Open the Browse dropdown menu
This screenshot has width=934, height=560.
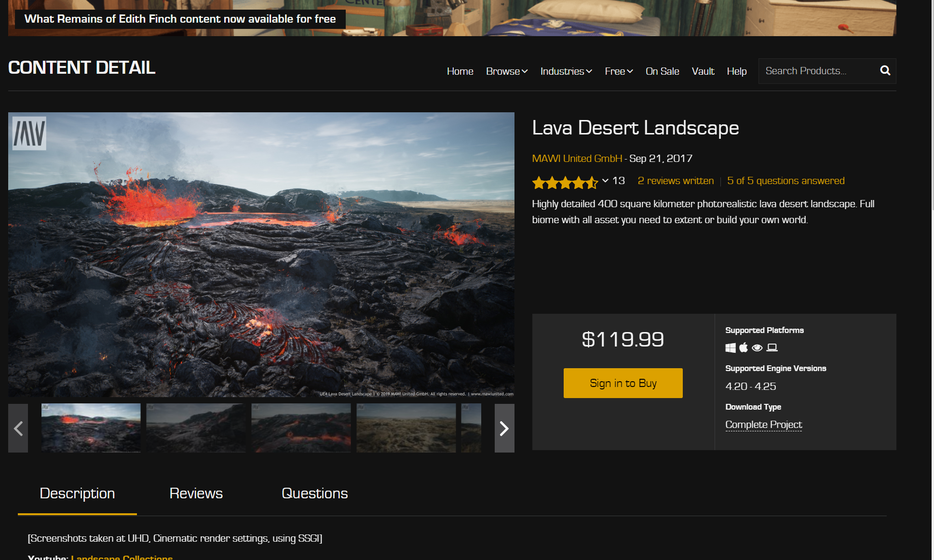[x=507, y=71]
